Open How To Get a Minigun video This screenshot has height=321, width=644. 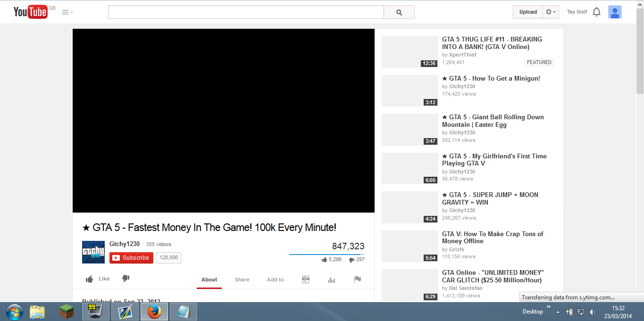491,78
